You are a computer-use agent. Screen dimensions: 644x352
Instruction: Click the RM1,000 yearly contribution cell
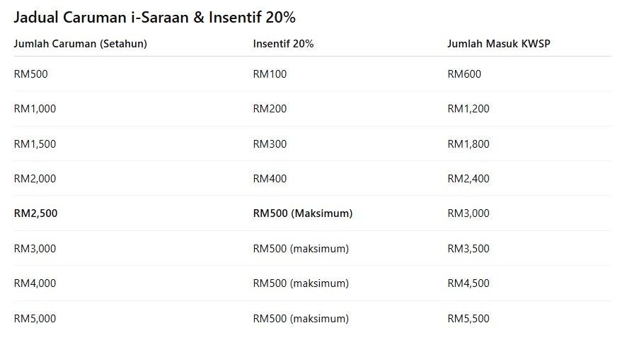click(x=35, y=109)
